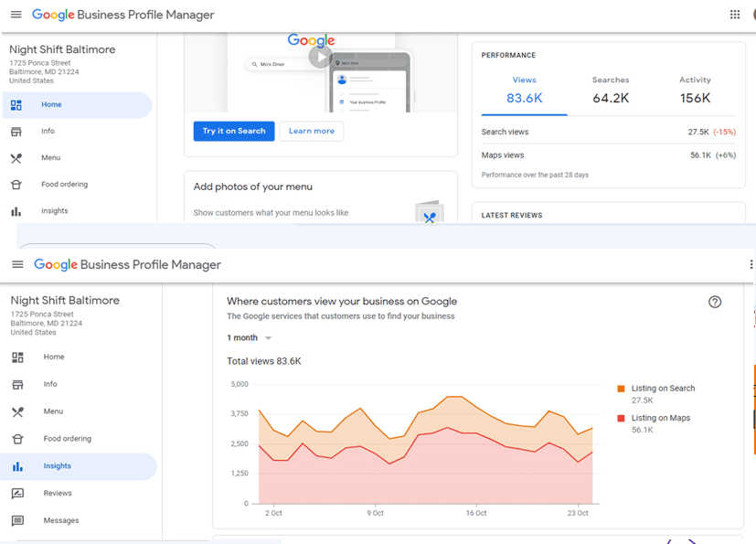Click Google Business Profile Manager logo, upper window

coord(122,15)
